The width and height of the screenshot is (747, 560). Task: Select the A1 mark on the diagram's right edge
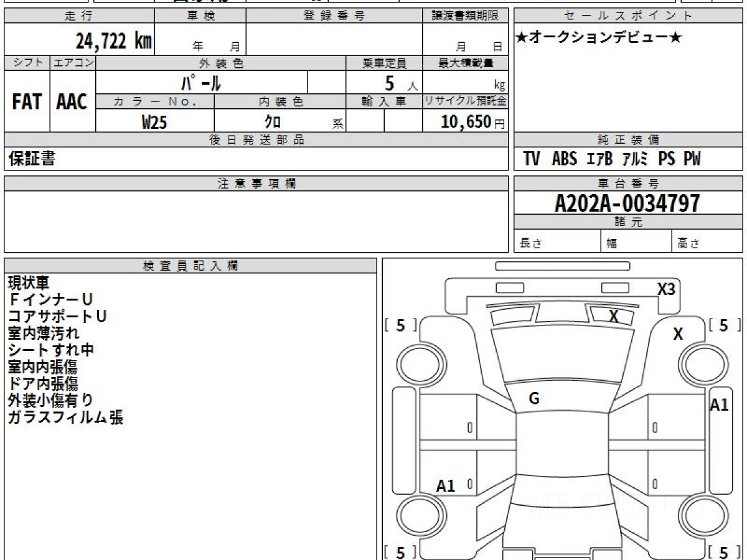point(719,405)
